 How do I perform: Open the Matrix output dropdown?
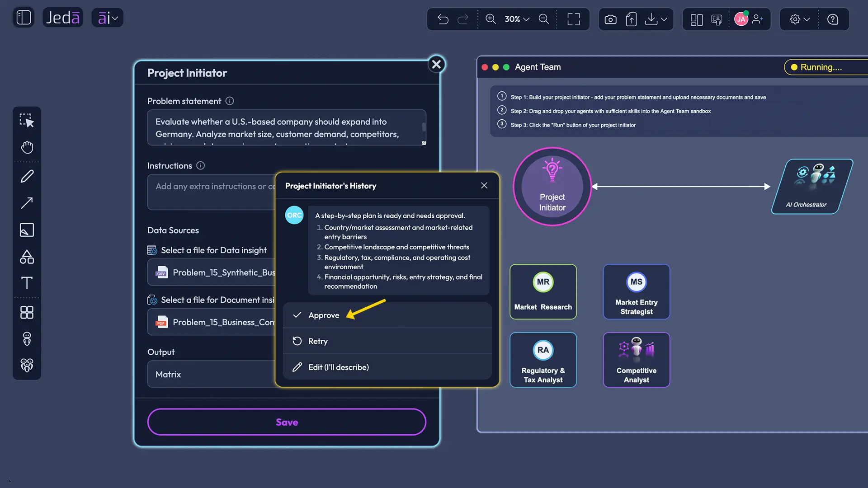click(x=211, y=374)
